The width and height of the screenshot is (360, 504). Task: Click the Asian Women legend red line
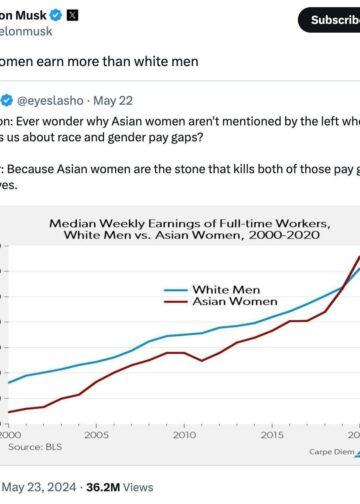coord(176,302)
